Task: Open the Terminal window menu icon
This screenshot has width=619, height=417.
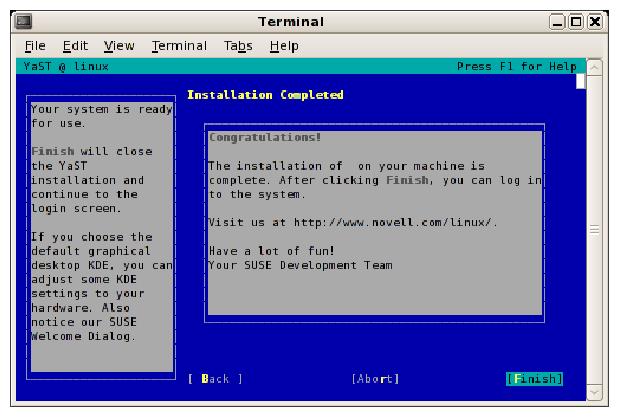Action: [x=23, y=21]
